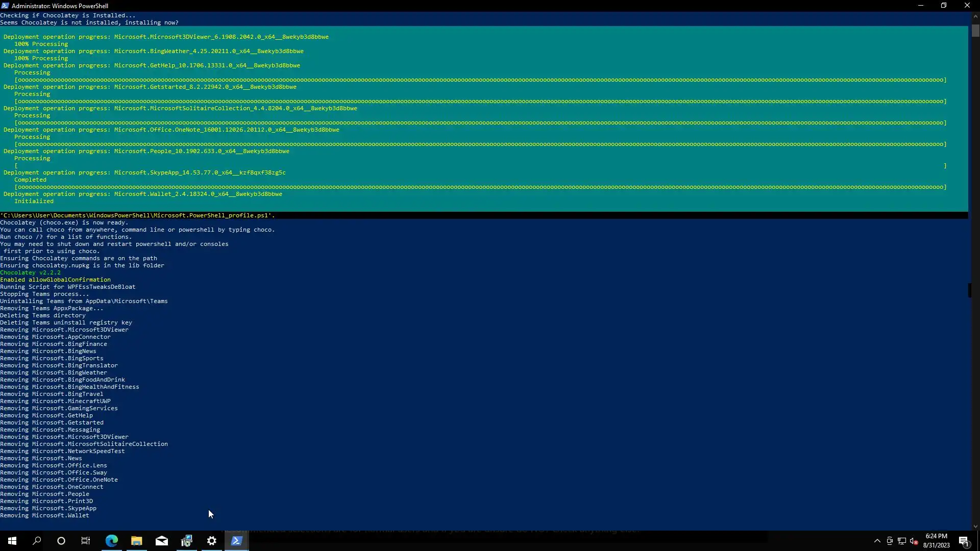Open taskbar Search magnifier
Image resolution: width=980 pixels, height=551 pixels.
37,541
